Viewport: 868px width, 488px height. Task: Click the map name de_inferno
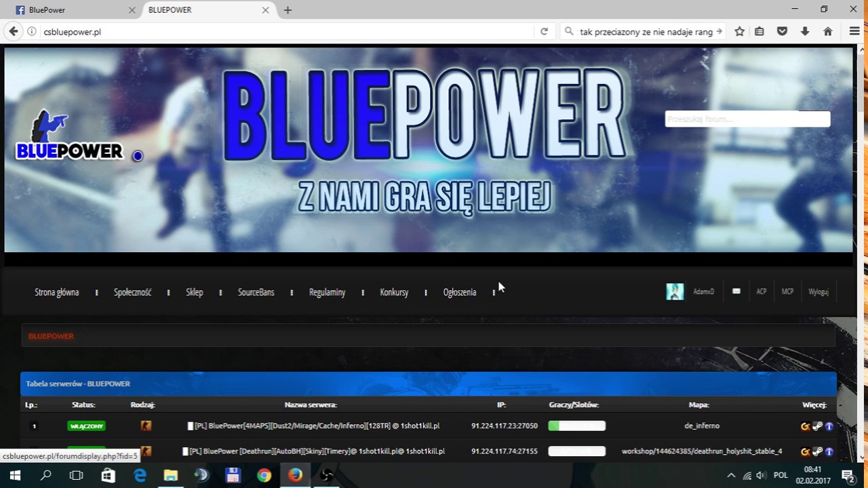[x=702, y=426]
